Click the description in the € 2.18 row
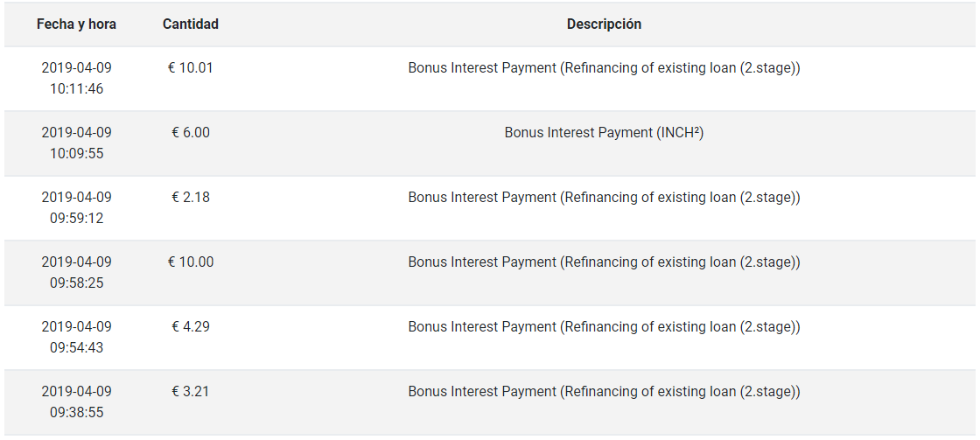The height and width of the screenshot is (440, 980). pos(604,197)
